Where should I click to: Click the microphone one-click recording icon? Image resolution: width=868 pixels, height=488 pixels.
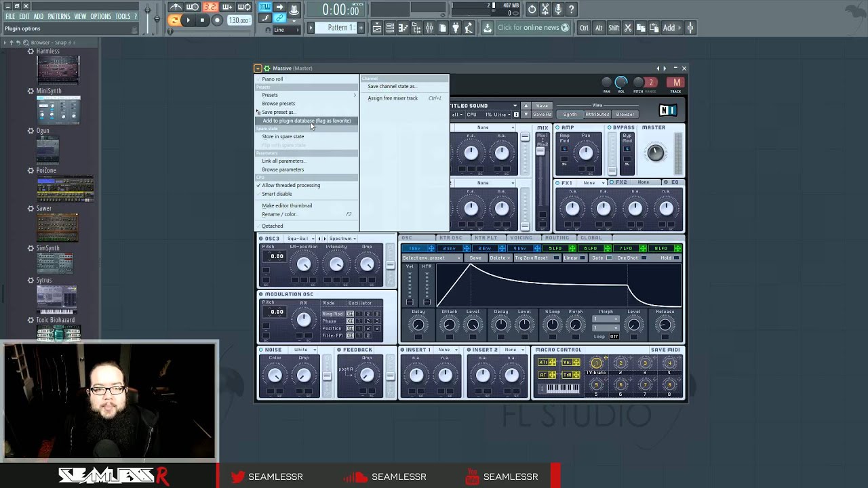tap(558, 9)
